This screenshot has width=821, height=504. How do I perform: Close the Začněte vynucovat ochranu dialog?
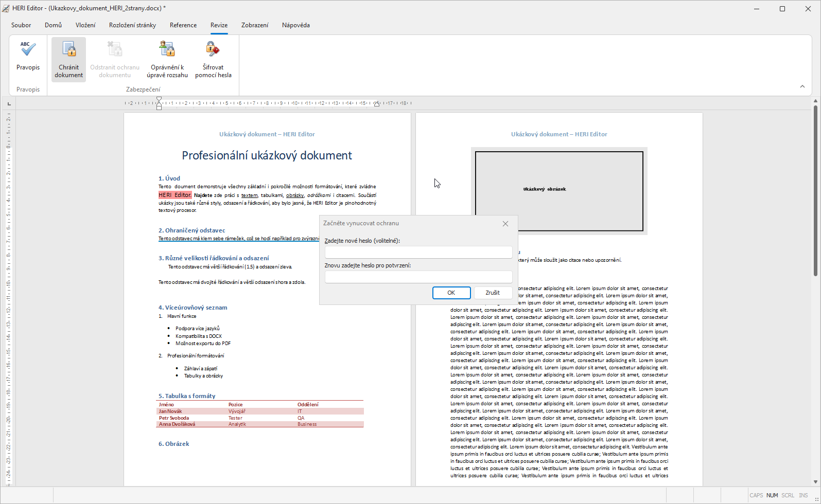(505, 224)
